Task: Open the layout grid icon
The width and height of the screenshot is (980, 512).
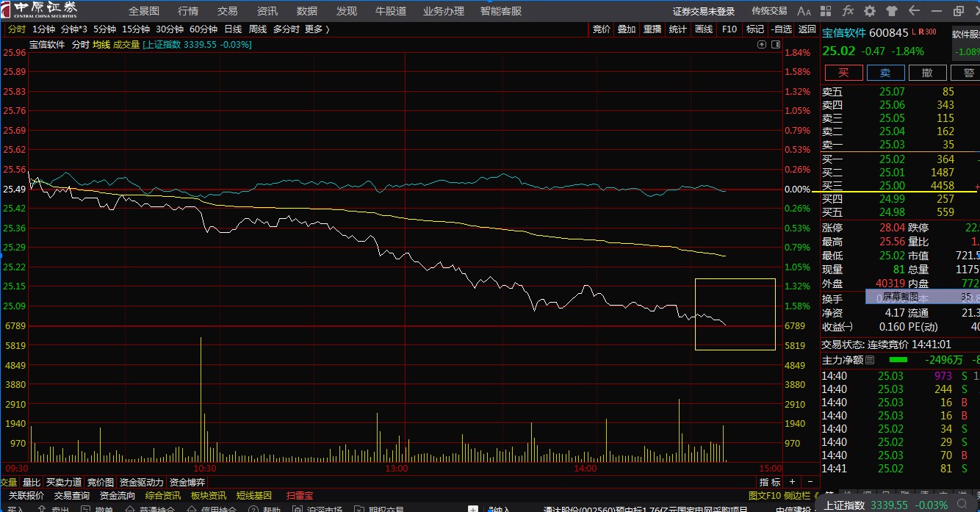Action: 826,11
